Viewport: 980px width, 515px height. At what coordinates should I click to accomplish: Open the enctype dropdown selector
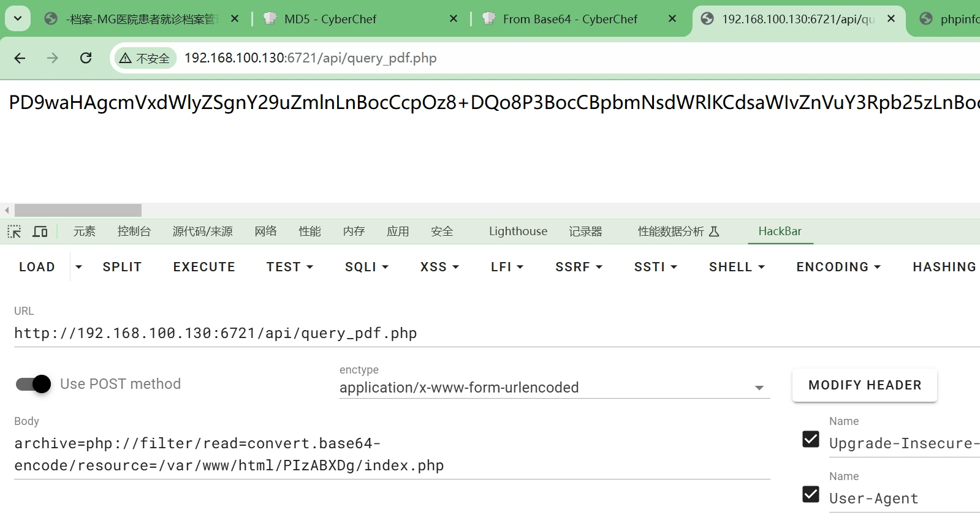[x=554, y=388]
